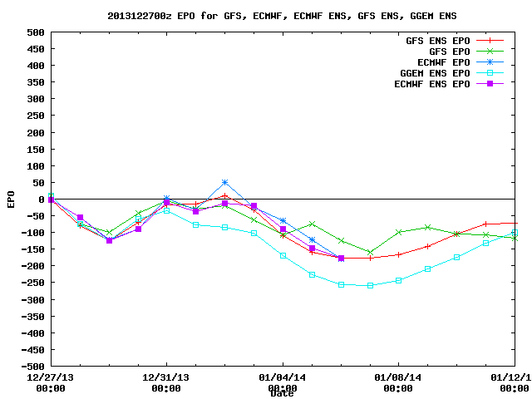532x399 pixels.
Task: Click the y-axis tick value 300
Action: [x=36, y=99]
